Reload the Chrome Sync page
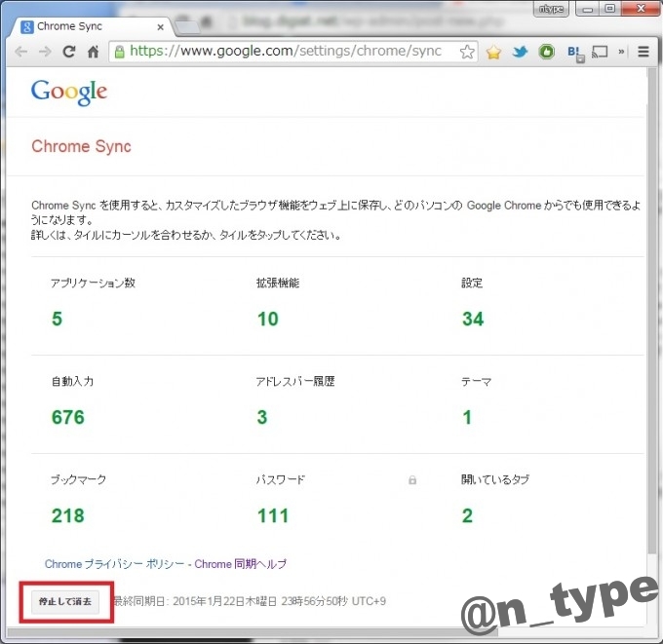Viewport: 663px width, 644px height. point(69,52)
